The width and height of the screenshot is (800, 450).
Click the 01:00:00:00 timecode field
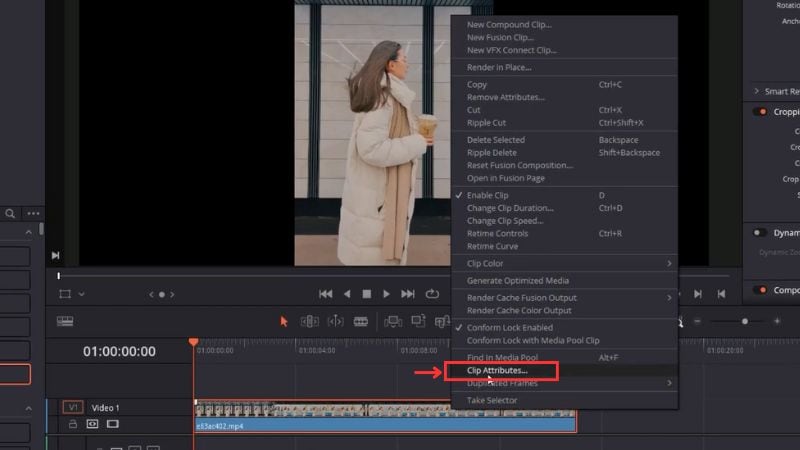click(119, 352)
